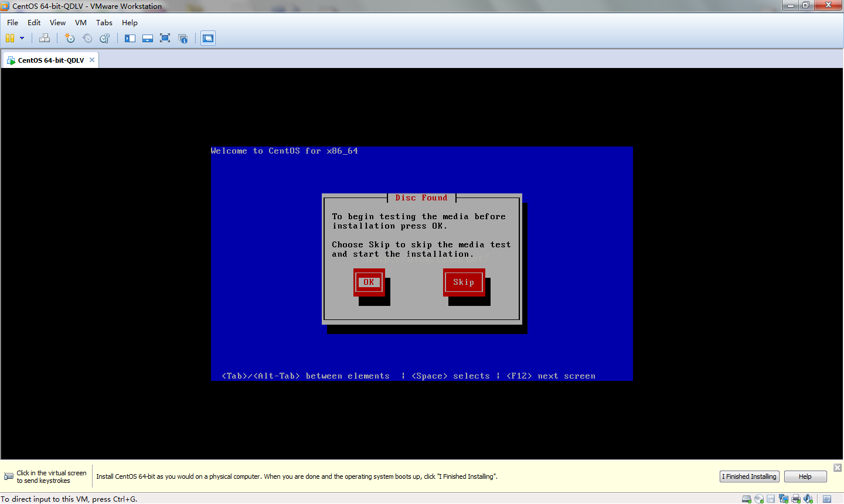Open the Help menu

[130, 22]
